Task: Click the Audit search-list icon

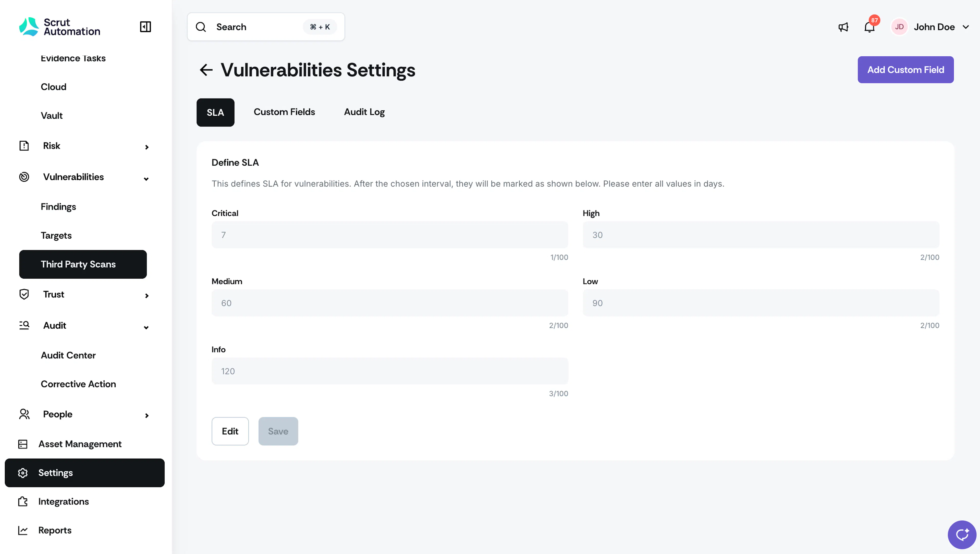Action: click(x=24, y=325)
